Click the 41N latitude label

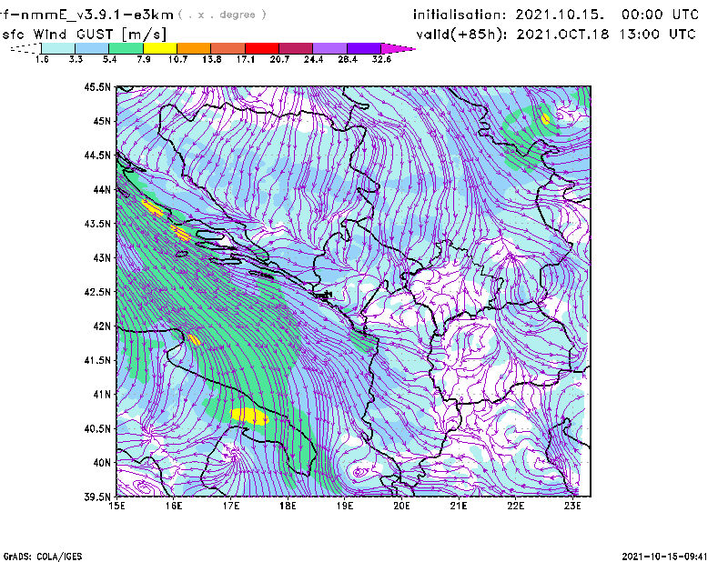click(x=102, y=394)
